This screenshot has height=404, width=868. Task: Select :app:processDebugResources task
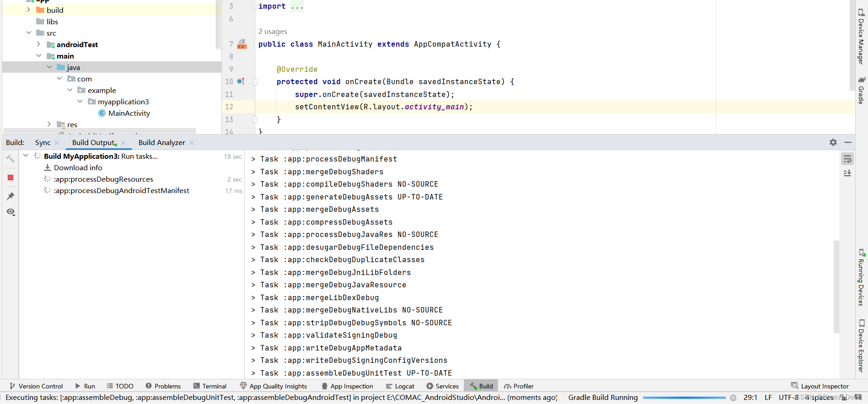click(103, 179)
